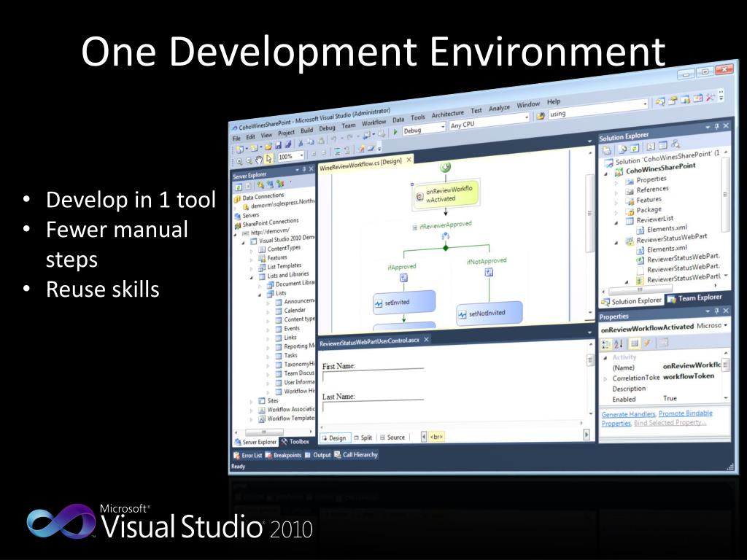Select the Package node in Solution Explorer
Image resolution: width=747 pixels, height=560 pixels.
point(649,209)
